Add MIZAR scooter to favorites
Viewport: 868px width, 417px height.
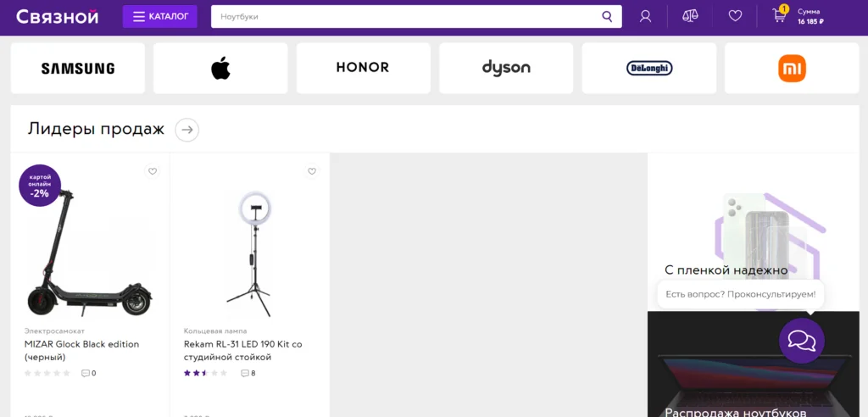(x=153, y=171)
